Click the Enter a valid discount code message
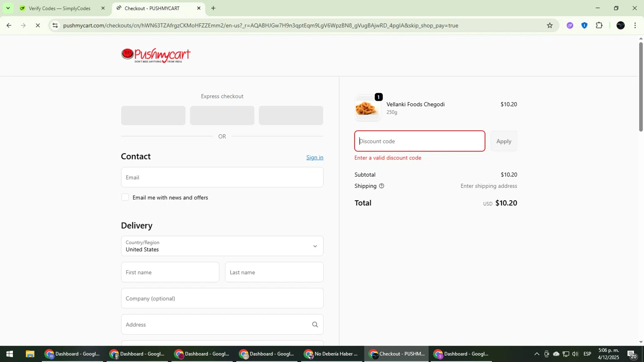Screen dimensions: 644x362 pos(388,158)
